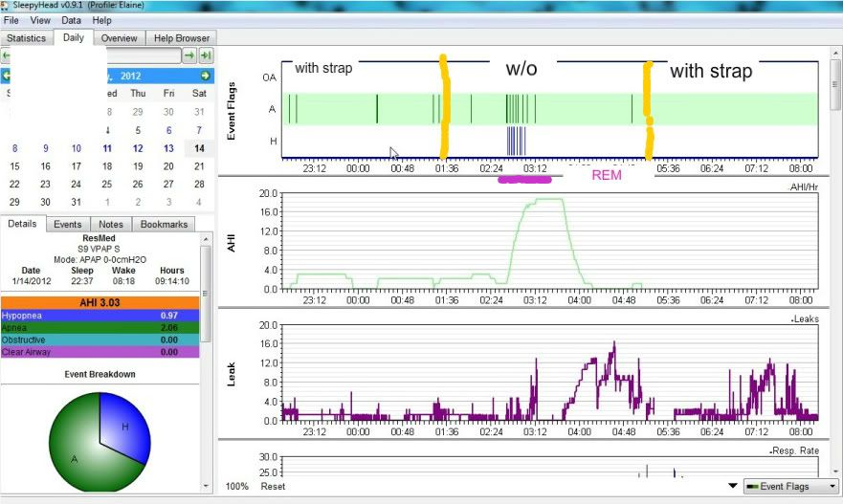Click the AHI peak on the graph
This screenshot has height=504, width=843.
tap(548, 199)
